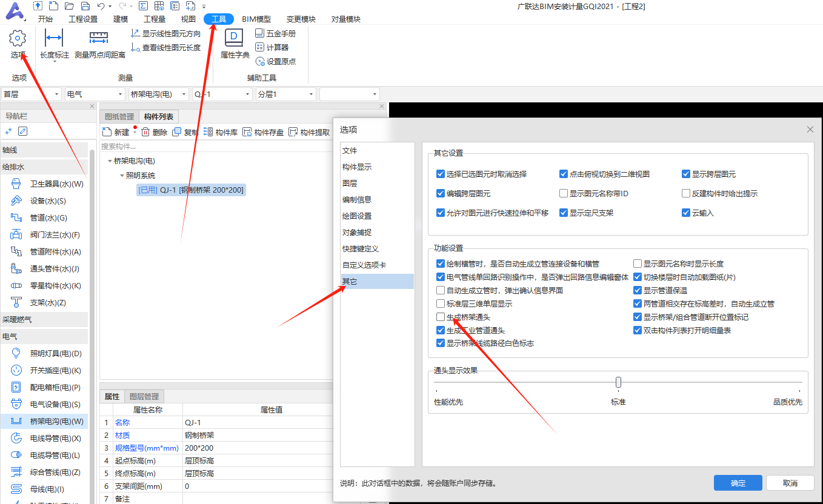
Task: Open the QJ-1 component dropdown
Action: [222, 94]
